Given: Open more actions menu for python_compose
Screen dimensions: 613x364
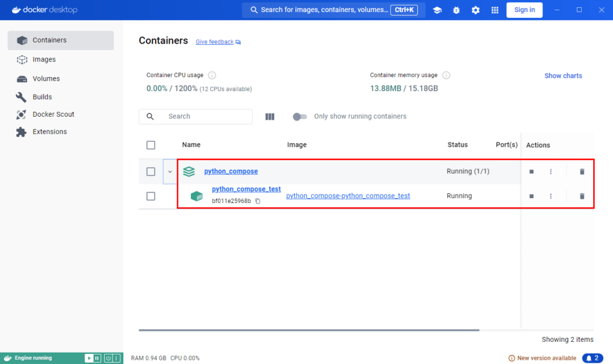Looking at the screenshot, I should click(x=551, y=172).
